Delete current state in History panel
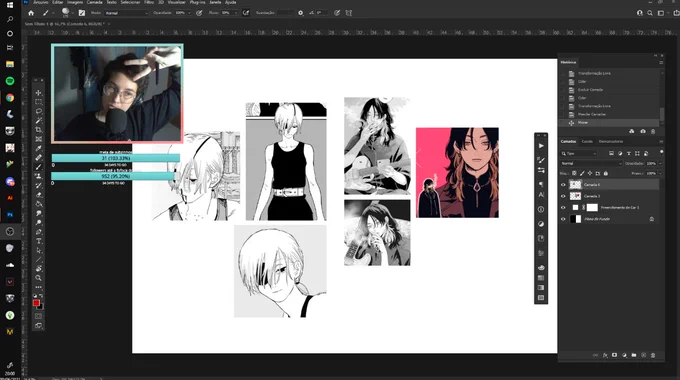The width and height of the screenshot is (680, 380). click(x=653, y=131)
